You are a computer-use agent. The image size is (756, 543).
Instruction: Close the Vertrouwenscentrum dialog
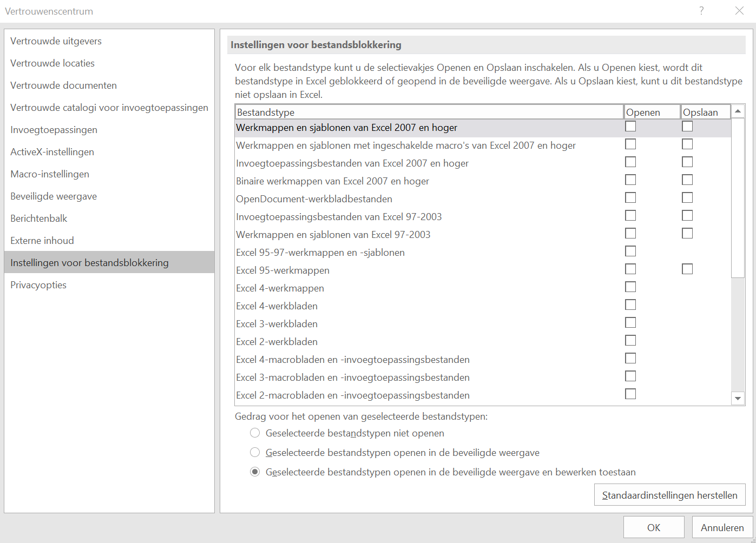point(739,11)
